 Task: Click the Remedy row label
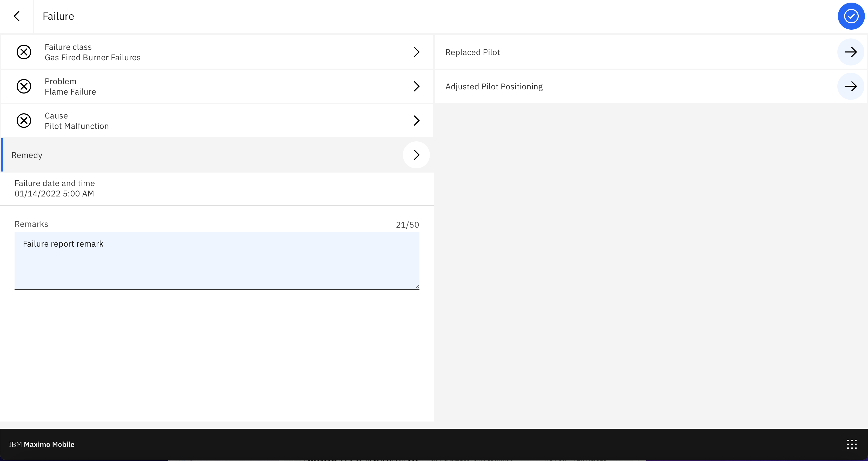point(27,155)
